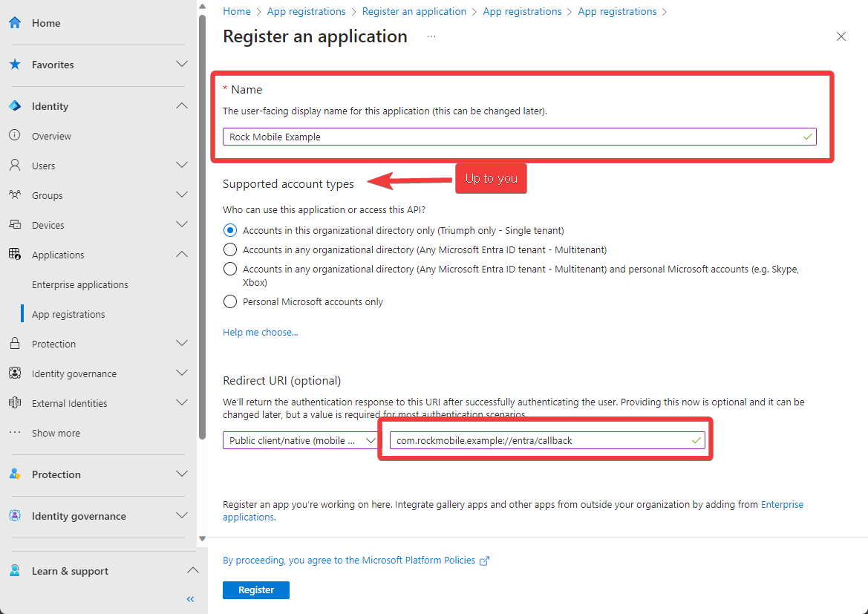Click the Users person icon
The height and width of the screenshot is (614, 868).
point(15,165)
